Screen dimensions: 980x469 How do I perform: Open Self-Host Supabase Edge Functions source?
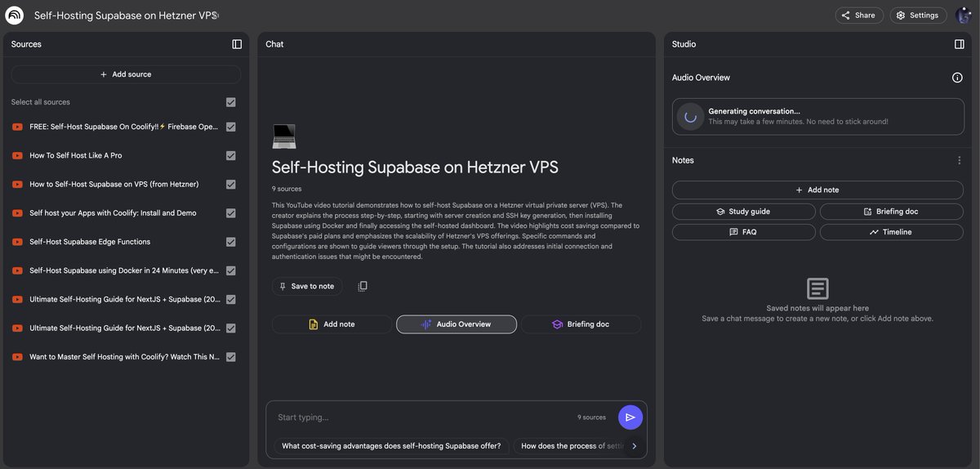[x=90, y=242]
